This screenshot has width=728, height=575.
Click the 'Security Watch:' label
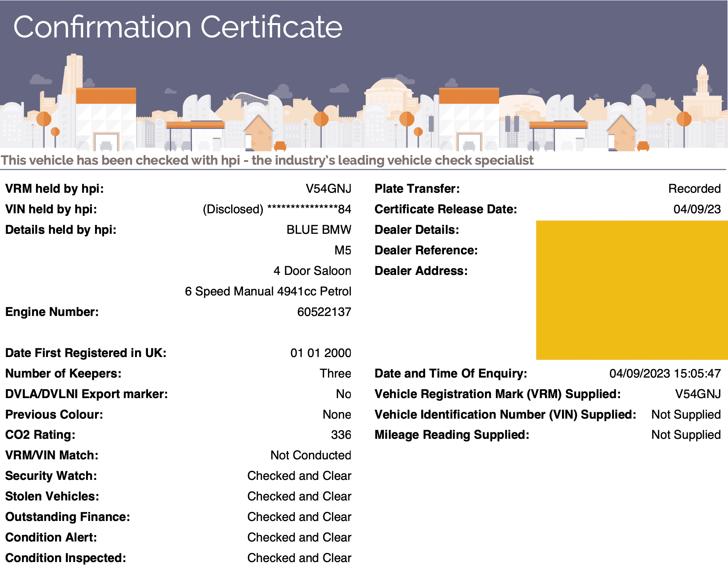pos(51,476)
